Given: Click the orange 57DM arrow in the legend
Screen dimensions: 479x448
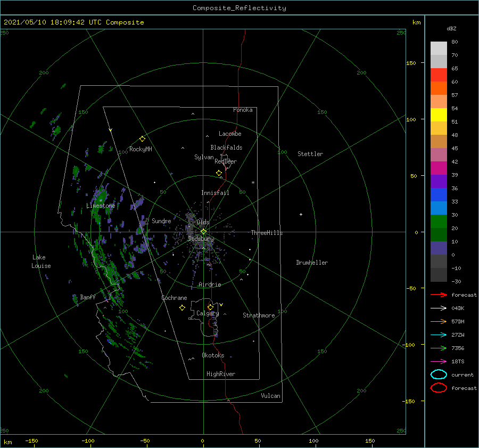Looking at the screenshot, I should point(439,321).
